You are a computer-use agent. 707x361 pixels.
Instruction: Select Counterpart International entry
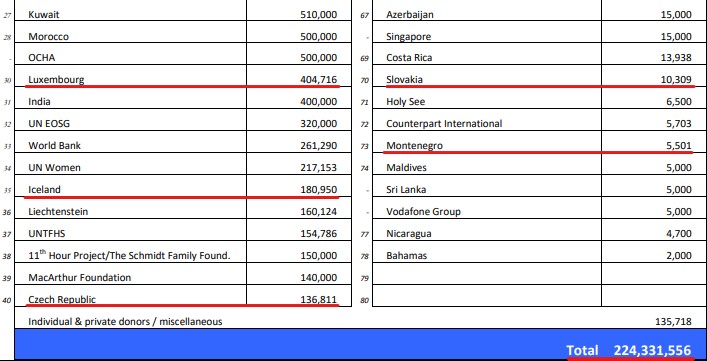444,123
